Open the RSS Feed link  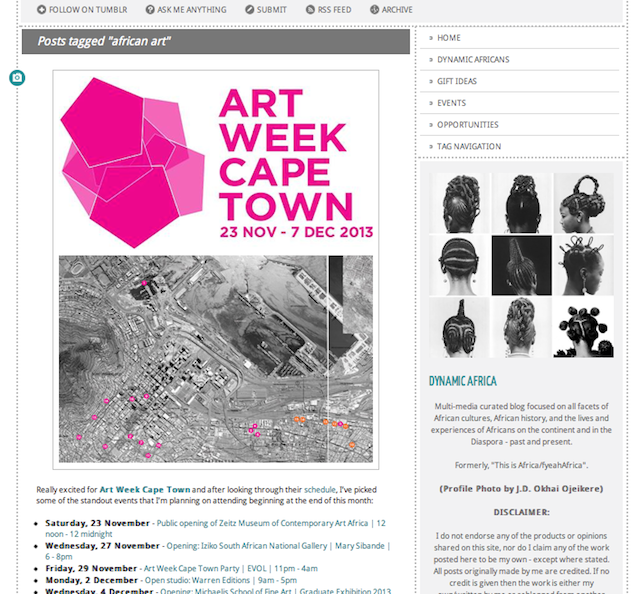click(334, 9)
